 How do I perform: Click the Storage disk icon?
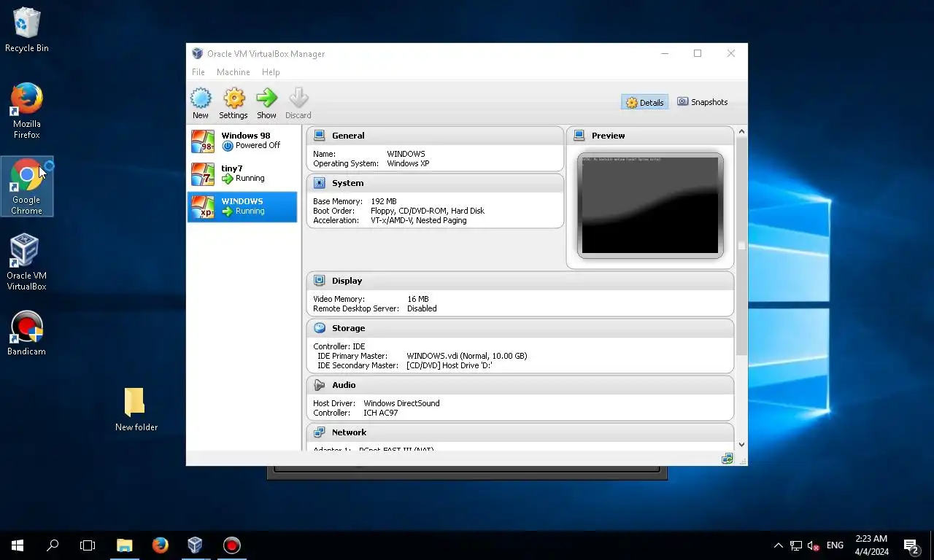click(319, 328)
